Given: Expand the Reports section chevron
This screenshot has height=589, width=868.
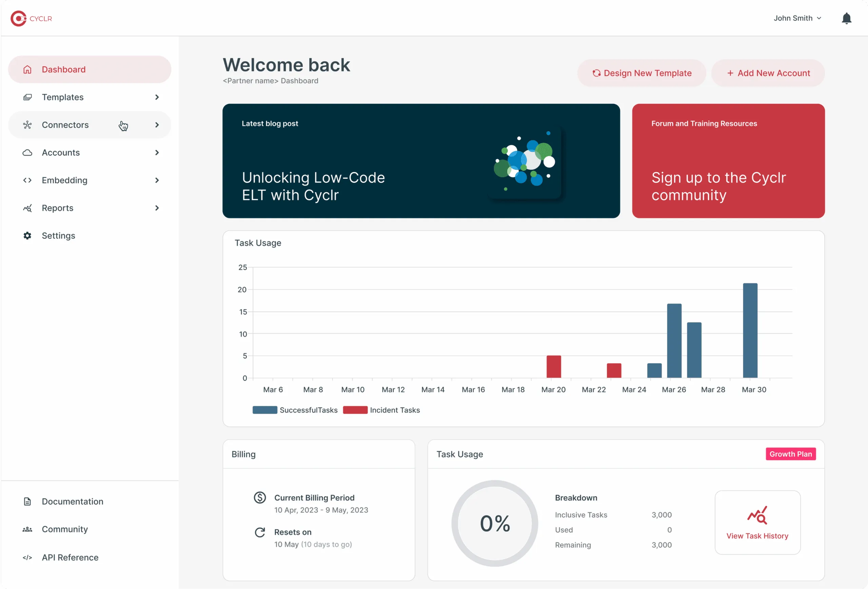Looking at the screenshot, I should (x=157, y=208).
